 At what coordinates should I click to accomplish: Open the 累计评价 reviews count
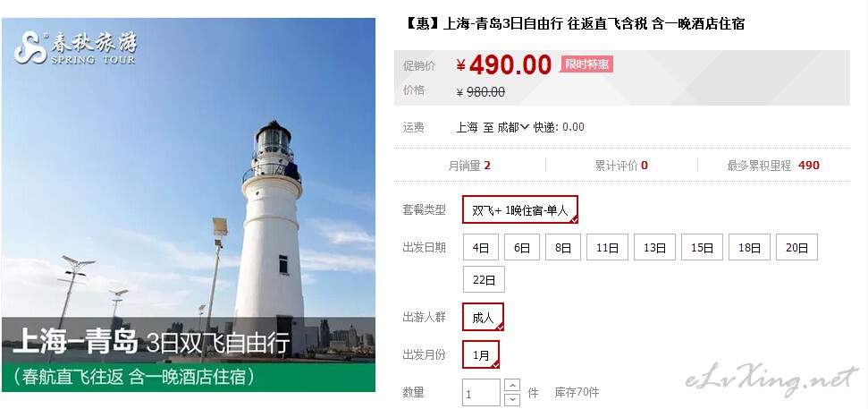pos(621,166)
